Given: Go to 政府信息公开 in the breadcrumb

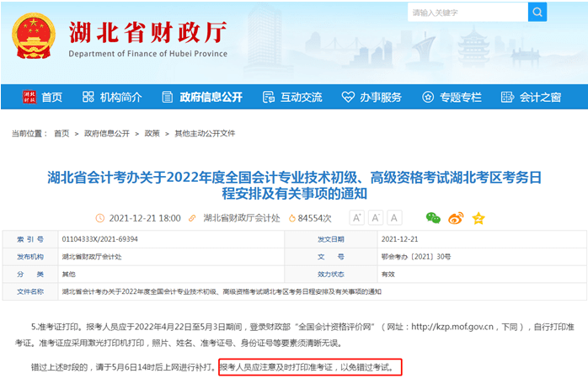Looking at the screenshot, I should (106, 134).
